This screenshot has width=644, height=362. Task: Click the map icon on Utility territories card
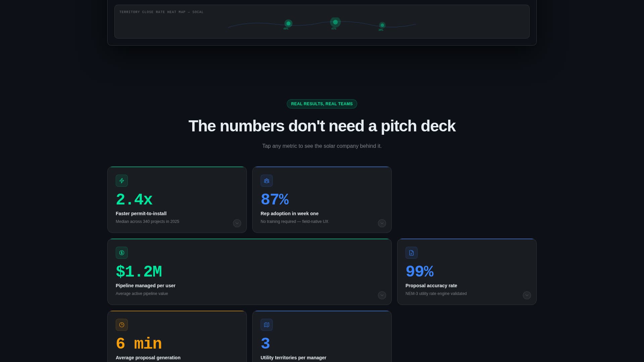click(267, 325)
